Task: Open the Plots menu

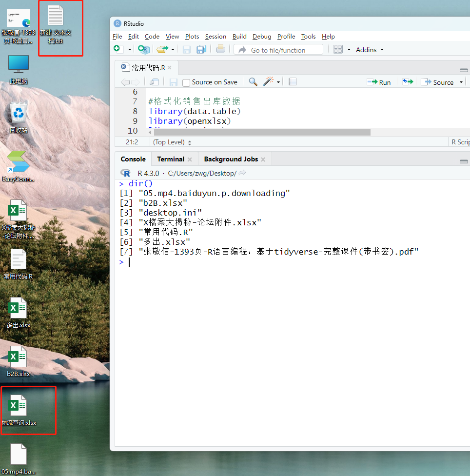Action: tap(192, 37)
